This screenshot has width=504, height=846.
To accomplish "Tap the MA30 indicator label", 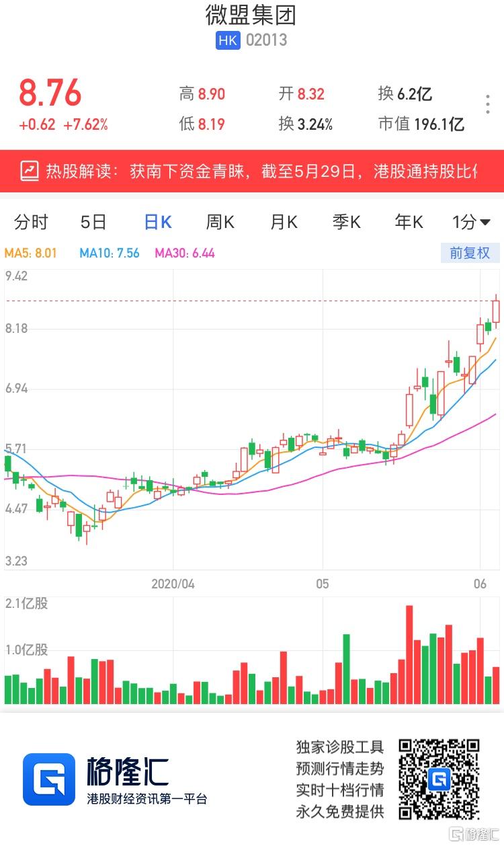I will pyautogui.click(x=185, y=254).
